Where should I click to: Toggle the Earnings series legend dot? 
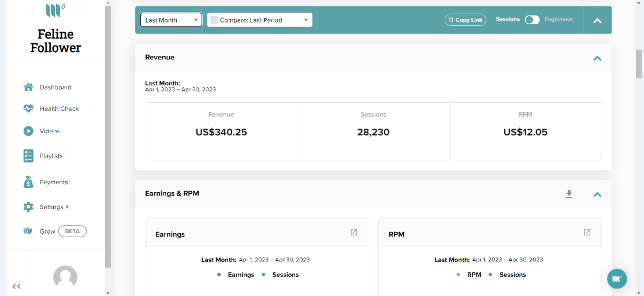tap(218, 275)
